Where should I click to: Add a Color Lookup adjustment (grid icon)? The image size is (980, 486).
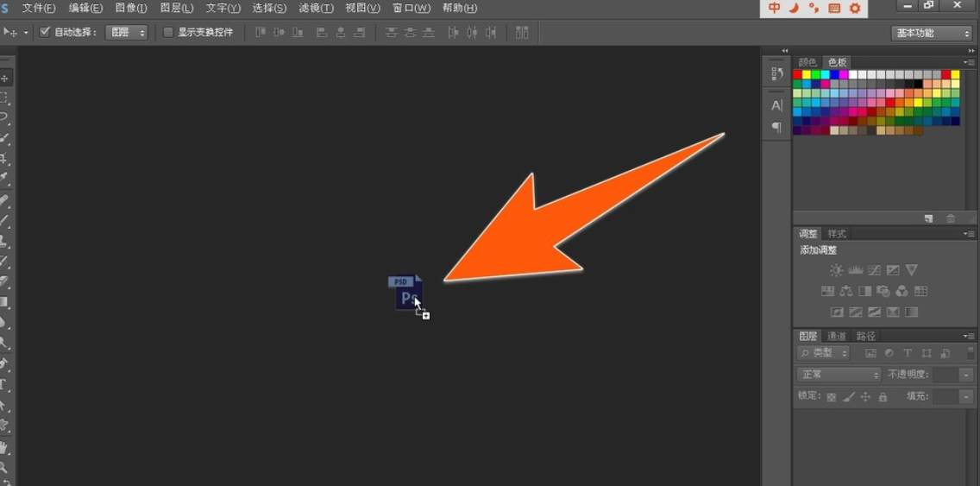920,291
